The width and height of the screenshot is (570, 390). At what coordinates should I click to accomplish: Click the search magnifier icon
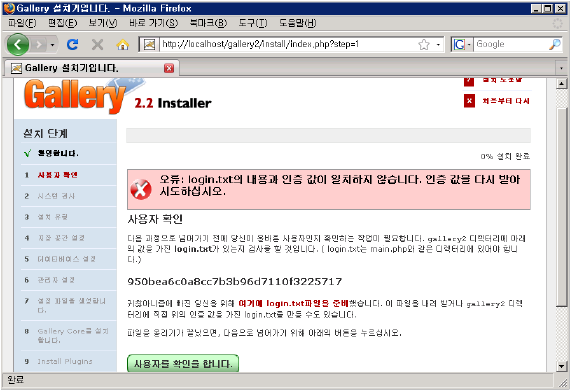(555, 44)
